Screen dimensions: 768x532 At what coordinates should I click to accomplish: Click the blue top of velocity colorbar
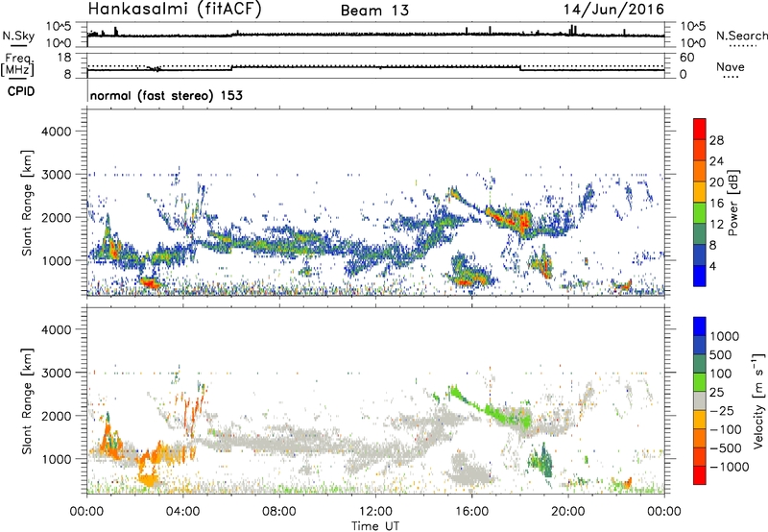pos(700,326)
